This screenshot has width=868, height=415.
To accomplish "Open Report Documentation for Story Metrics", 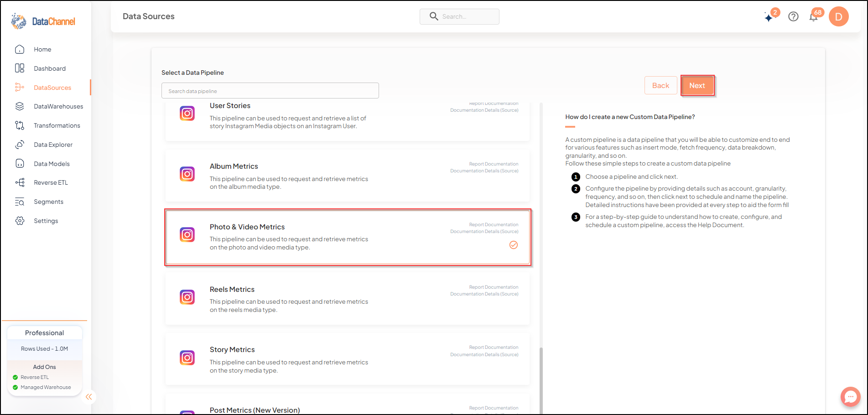I will (x=494, y=348).
